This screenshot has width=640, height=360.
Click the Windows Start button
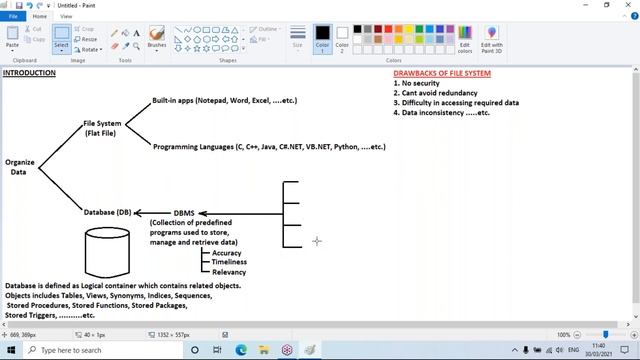point(11,350)
